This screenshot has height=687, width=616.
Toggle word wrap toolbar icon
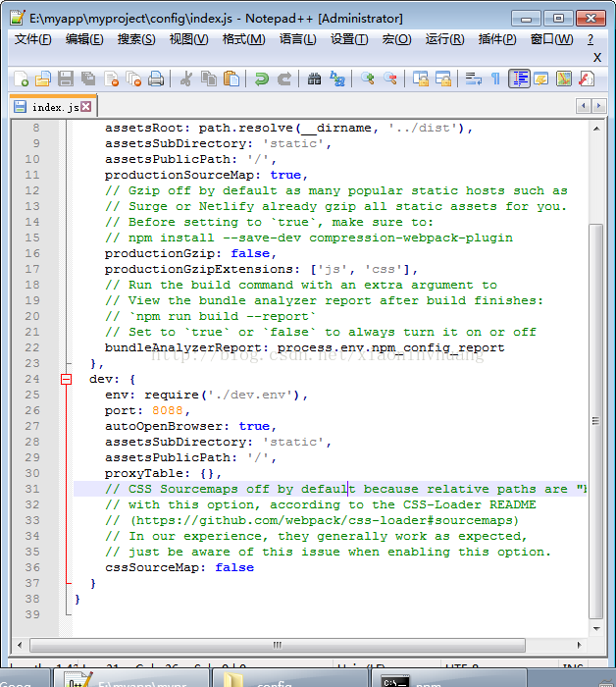473,79
